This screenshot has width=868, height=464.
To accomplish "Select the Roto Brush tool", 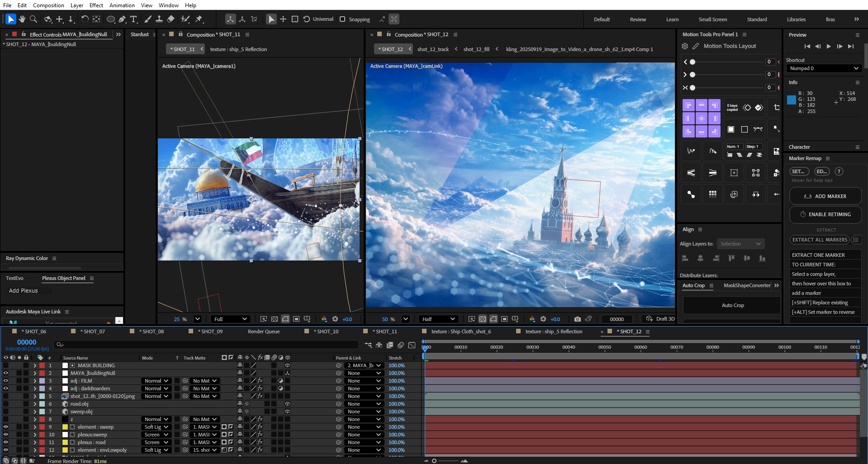I will point(185,19).
